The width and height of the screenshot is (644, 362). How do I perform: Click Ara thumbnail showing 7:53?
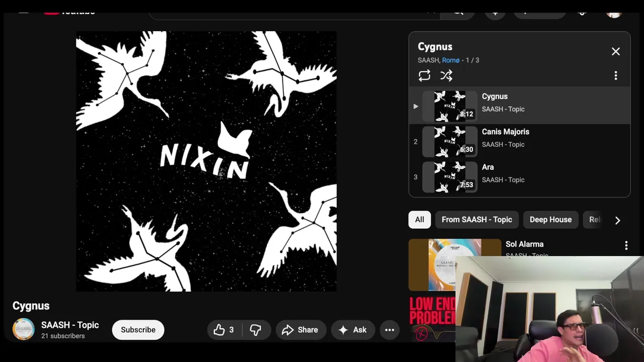(x=449, y=177)
